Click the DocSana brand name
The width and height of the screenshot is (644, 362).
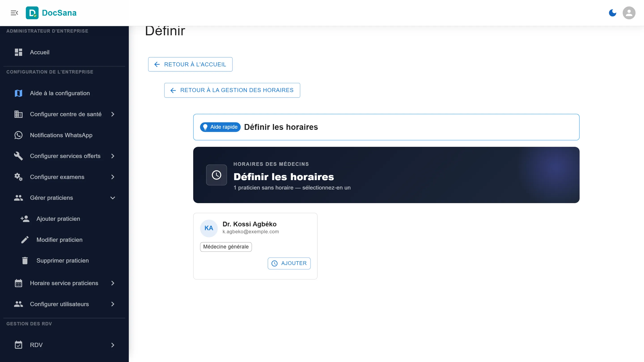tap(59, 13)
